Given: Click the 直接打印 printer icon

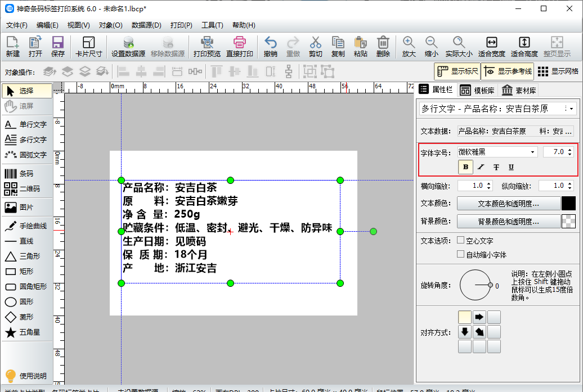Looking at the screenshot, I should (x=240, y=47).
